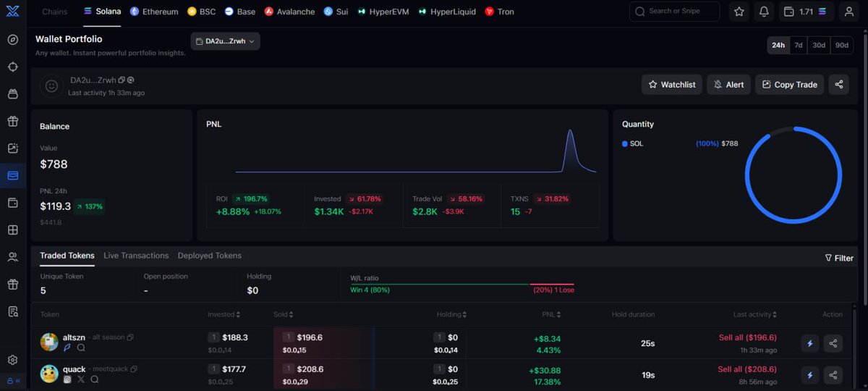Switch to Tron chain tab
This screenshot has width=868, height=391.
[499, 12]
